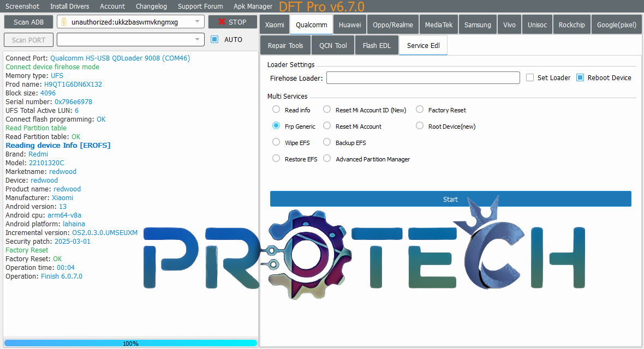The height and width of the screenshot is (349, 644).
Task: Select Reset Mi Account ID (New)
Action: coord(327,110)
